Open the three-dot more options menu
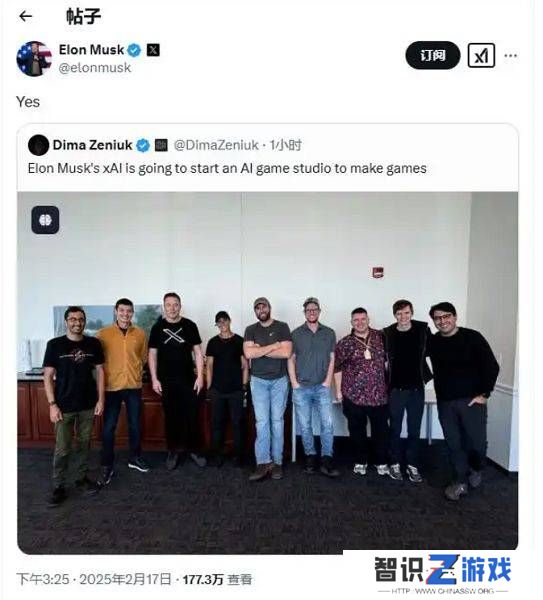The height and width of the screenshot is (600, 543). [x=510, y=56]
